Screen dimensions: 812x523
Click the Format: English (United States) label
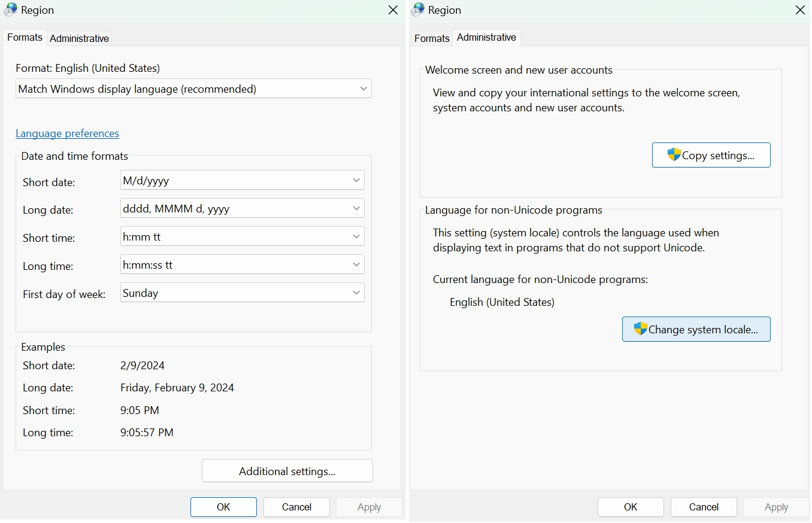pos(87,68)
